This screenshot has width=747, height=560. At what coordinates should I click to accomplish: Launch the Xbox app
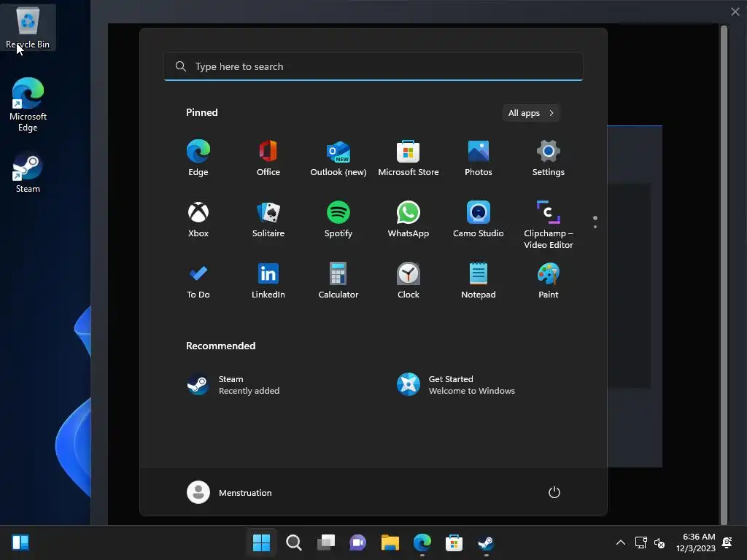coord(198,219)
